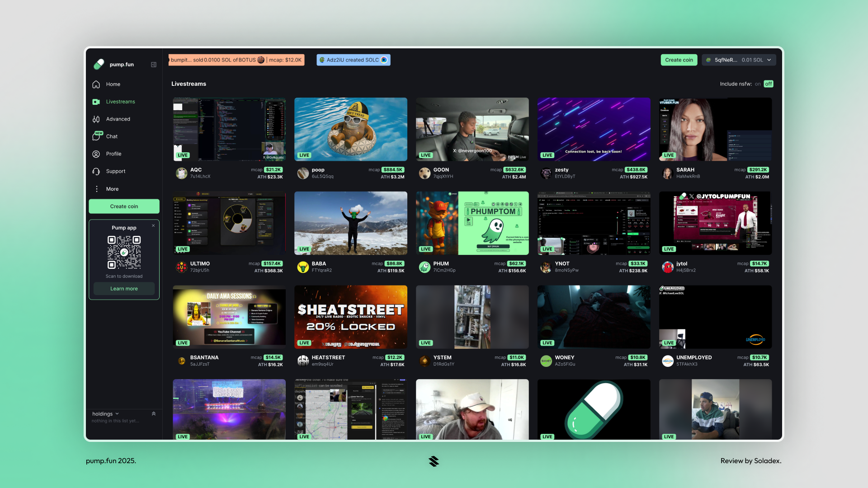Collapse the holdings panel with double chevron

click(154, 413)
